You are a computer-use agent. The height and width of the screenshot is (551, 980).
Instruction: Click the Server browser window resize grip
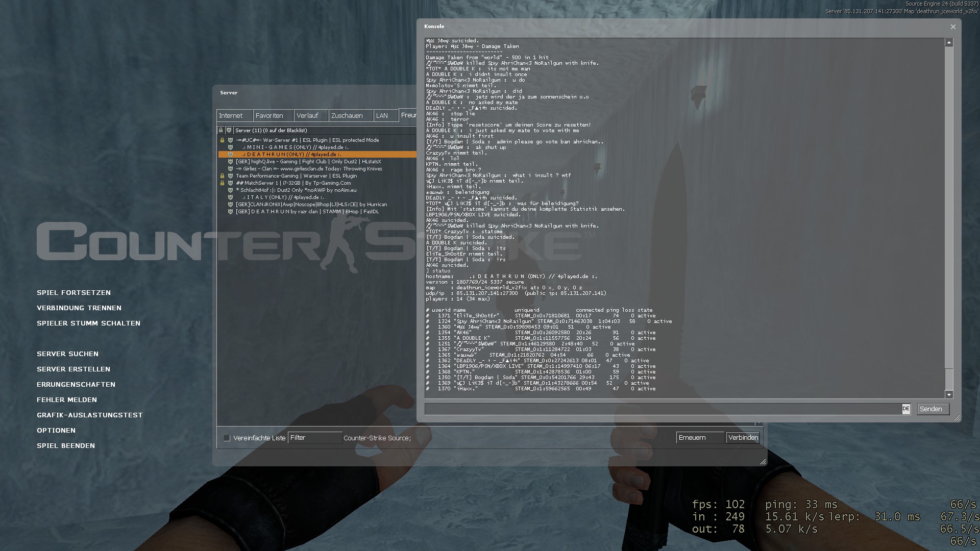tap(763, 462)
